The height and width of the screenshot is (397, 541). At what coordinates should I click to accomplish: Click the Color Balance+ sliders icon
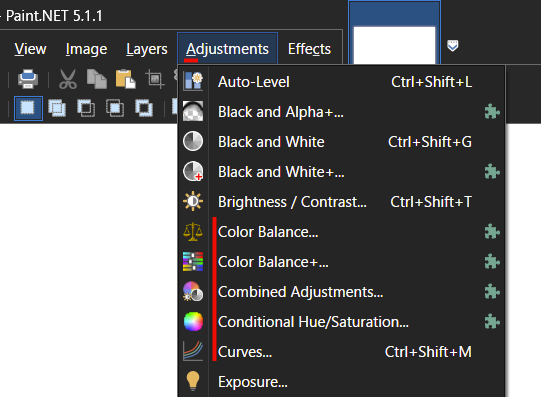pos(193,261)
